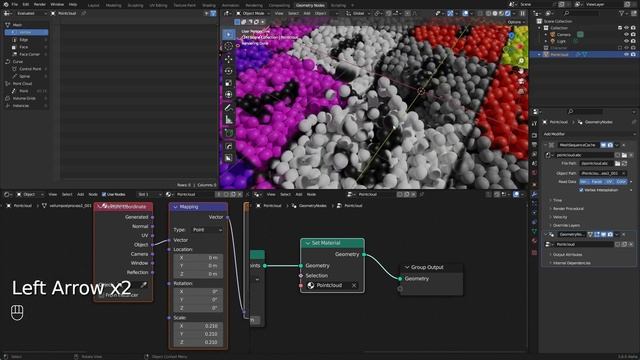Image resolution: width=640 pixels, height=360 pixels.
Task: Select the Measure tool in viewport toolbar
Action: click(229, 120)
